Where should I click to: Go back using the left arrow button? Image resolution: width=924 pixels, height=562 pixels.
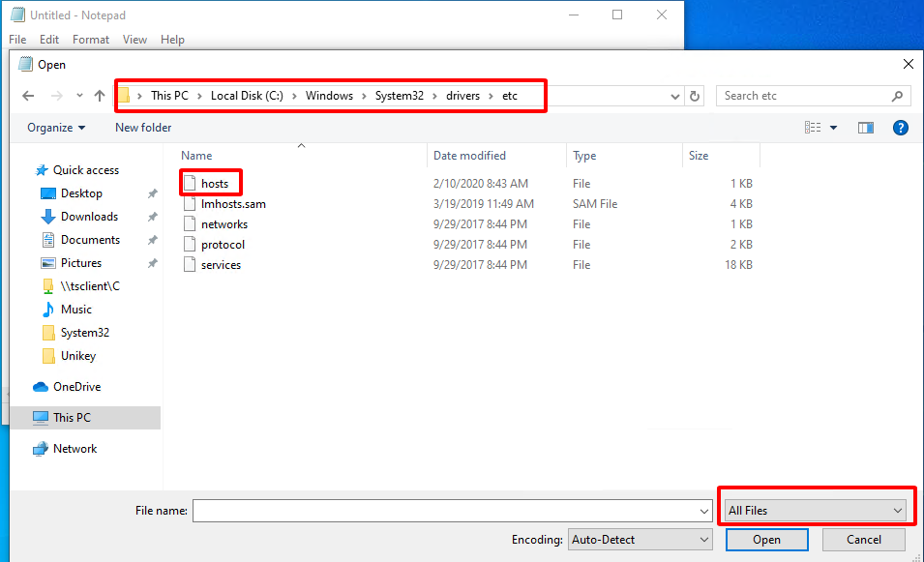click(x=28, y=96)
